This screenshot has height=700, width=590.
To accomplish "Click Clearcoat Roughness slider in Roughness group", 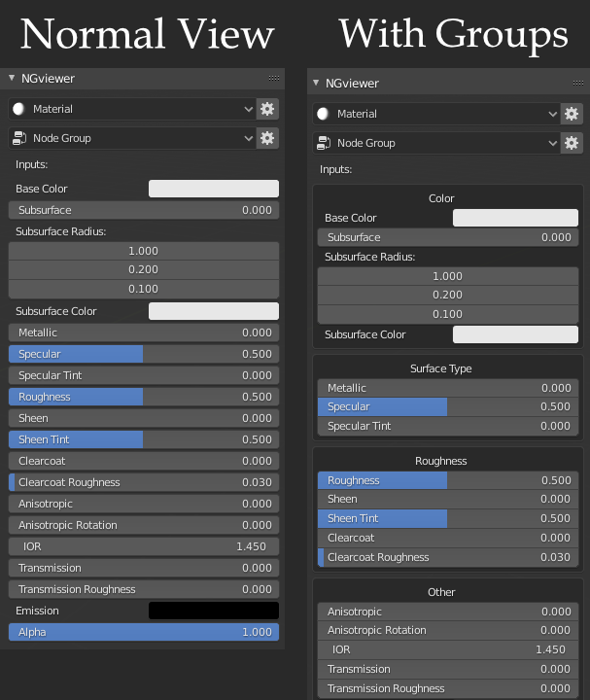I will point(448,557).
